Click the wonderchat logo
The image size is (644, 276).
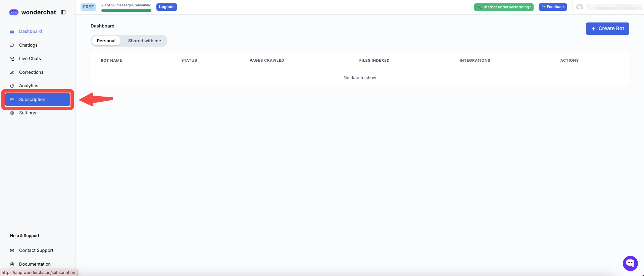click(x=33, y=12)
